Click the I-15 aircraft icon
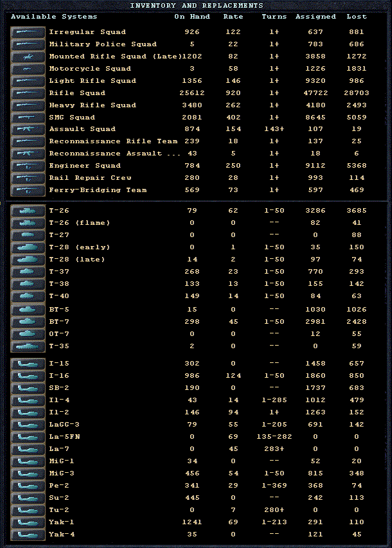 (28, 364)
